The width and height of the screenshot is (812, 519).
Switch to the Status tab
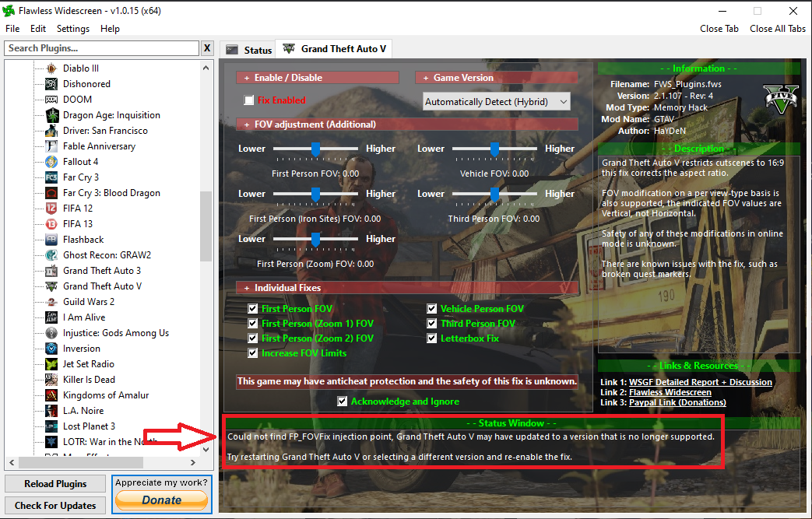[x=249, y=50]
